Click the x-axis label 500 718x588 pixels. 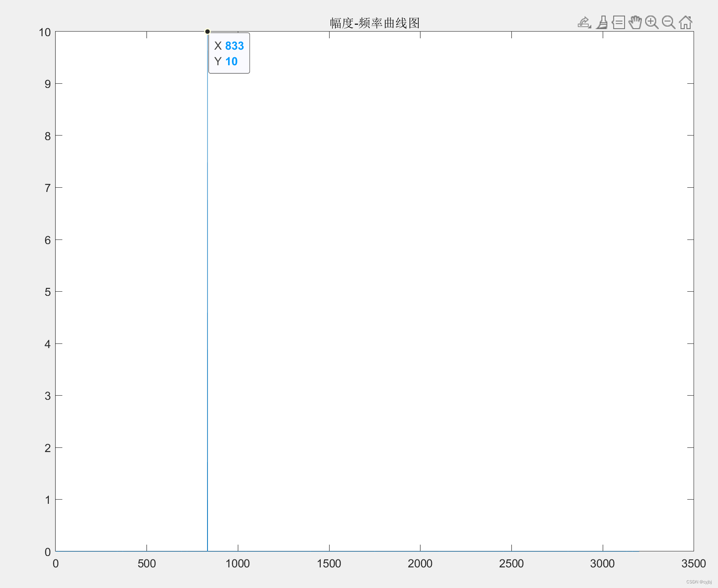[146, 564]
